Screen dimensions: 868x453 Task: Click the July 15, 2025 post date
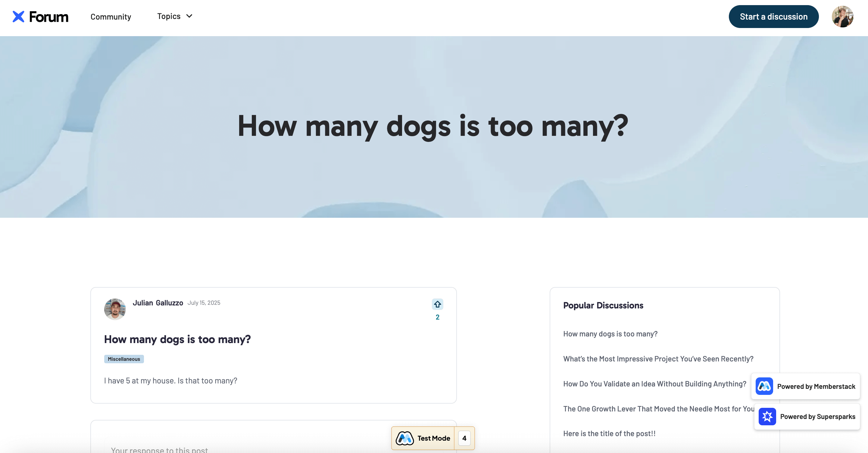click(204, 303)
